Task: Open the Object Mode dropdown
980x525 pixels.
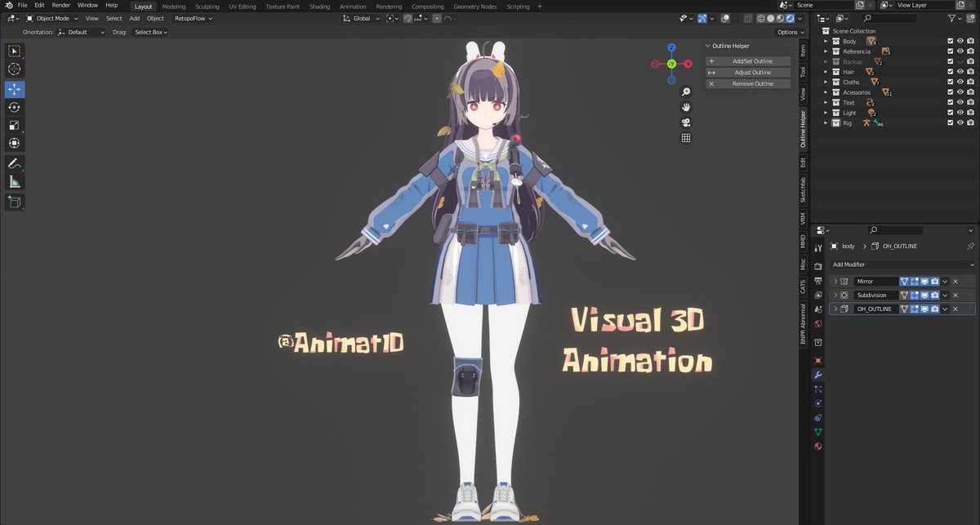Action: click(51, 18)
